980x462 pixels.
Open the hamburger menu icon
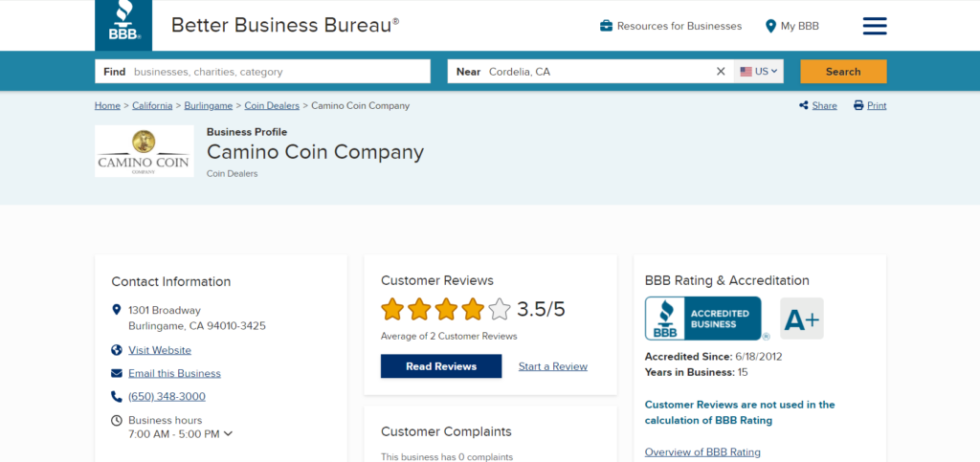875,26
